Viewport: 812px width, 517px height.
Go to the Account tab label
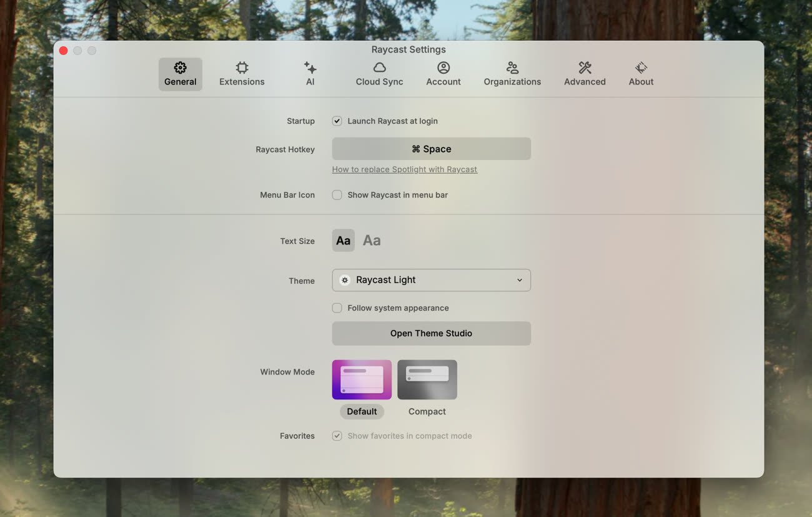click(x=443, y=82)
